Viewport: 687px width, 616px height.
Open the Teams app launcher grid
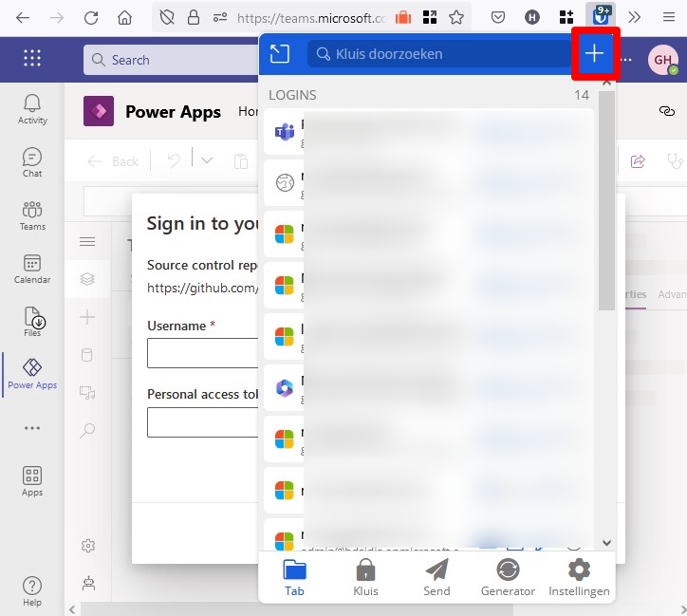point(32,59)
